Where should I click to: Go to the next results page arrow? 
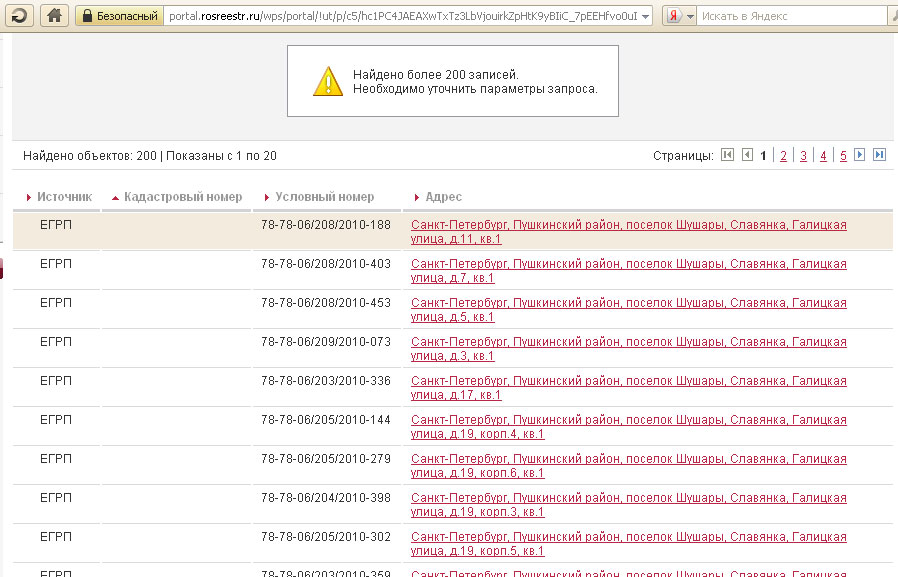click(x=860, y=155)
